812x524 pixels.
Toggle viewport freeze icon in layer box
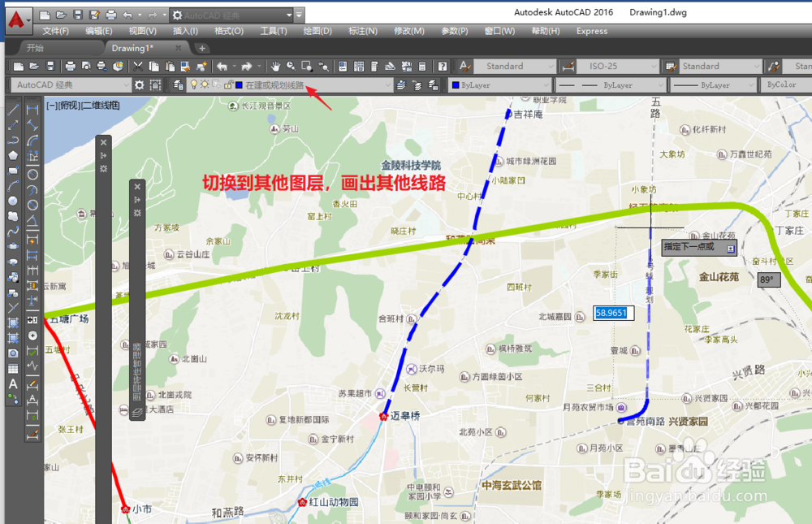(x=217, y=84)
